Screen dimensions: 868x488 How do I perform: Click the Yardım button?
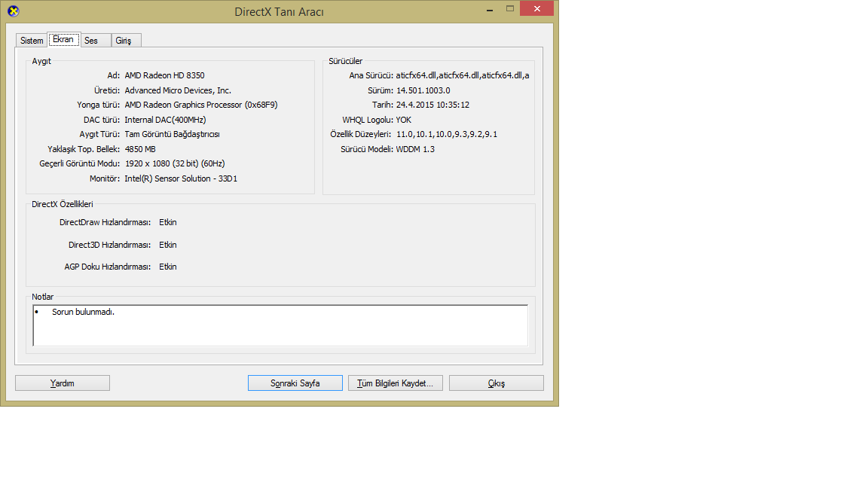click(x=63, y=383)
